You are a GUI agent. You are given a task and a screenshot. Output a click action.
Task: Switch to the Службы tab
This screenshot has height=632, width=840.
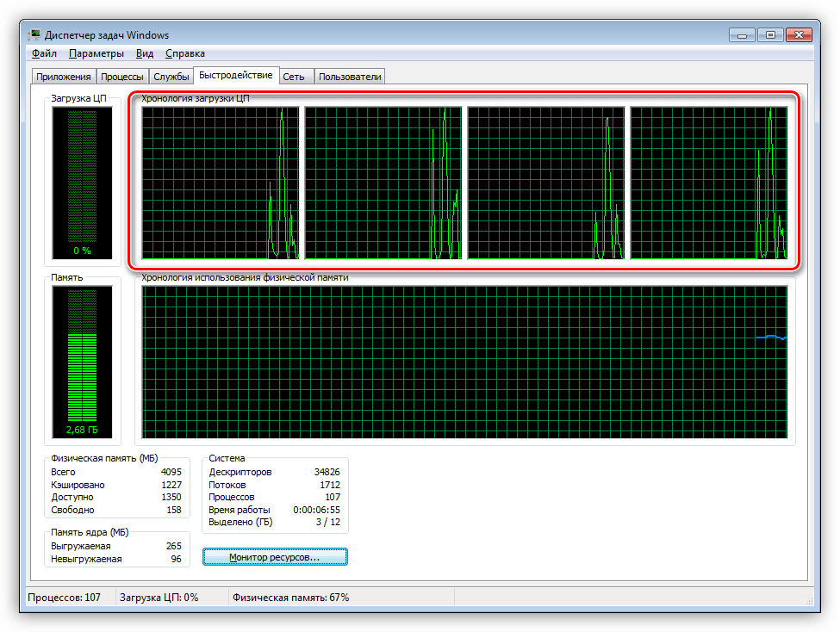[x=171, y=77]
